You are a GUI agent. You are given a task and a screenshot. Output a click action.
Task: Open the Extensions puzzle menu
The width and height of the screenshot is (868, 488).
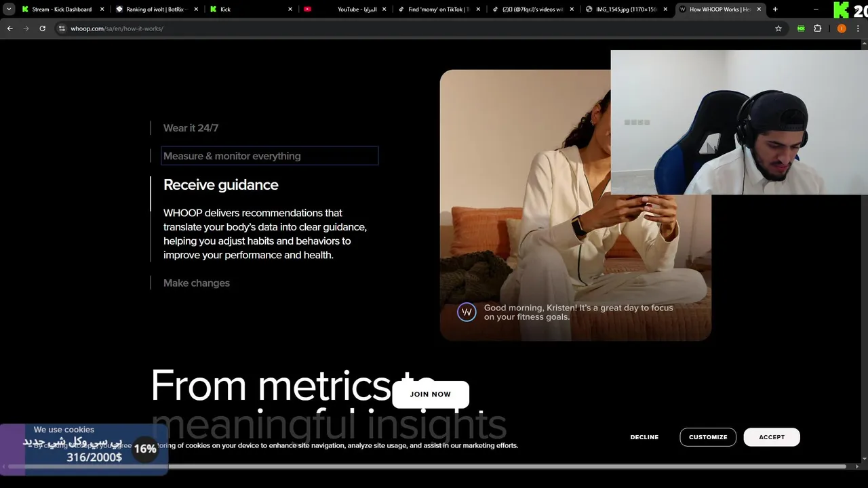pos(817,28)
